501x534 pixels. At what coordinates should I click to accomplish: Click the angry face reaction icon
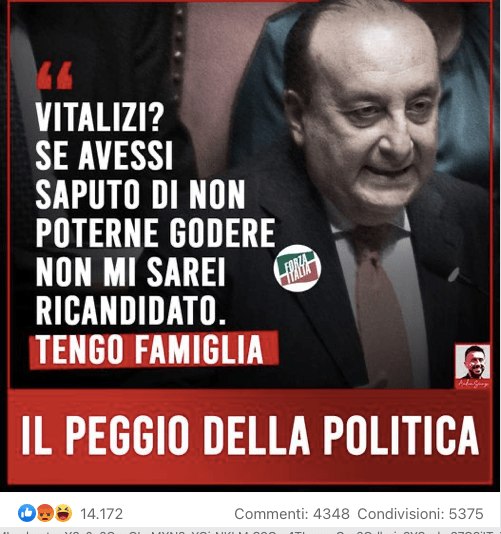[x=45, y=513]
